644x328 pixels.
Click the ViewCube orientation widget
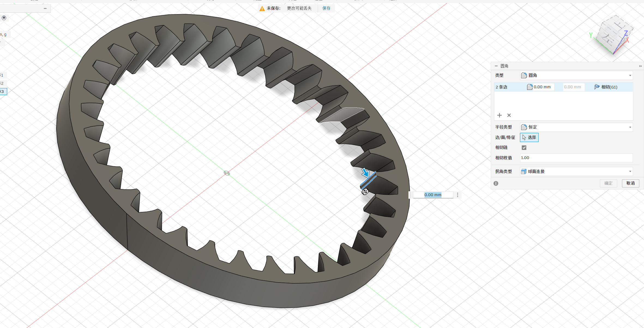pos(615,35)
